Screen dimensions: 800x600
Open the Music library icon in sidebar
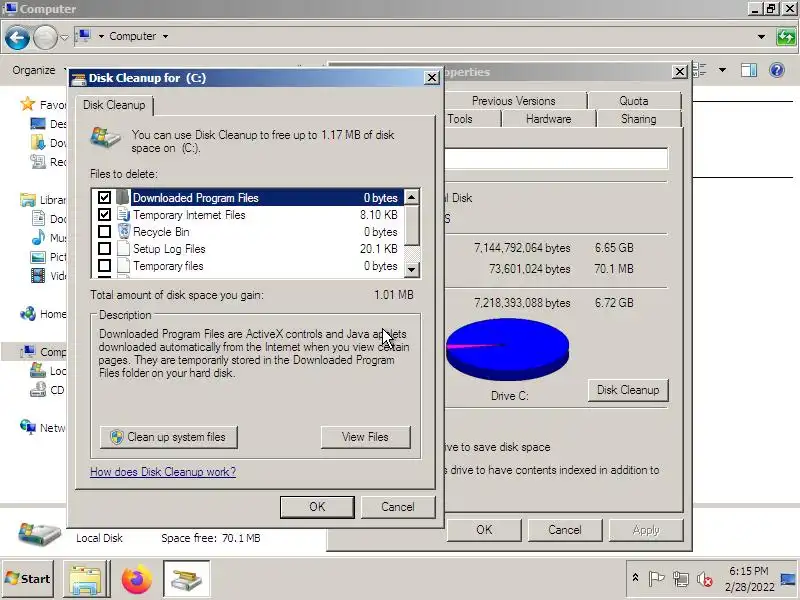(38, 237)
